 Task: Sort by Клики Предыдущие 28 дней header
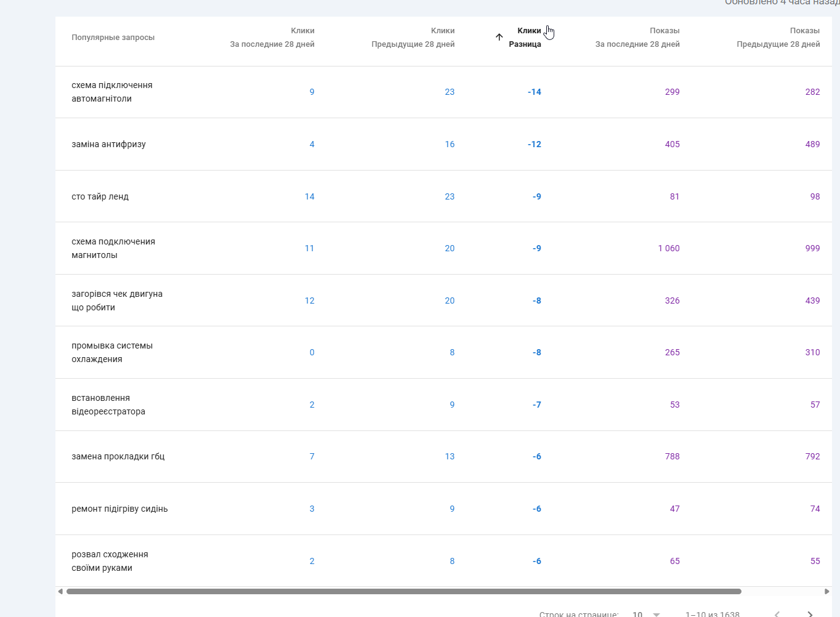[413, 37]
